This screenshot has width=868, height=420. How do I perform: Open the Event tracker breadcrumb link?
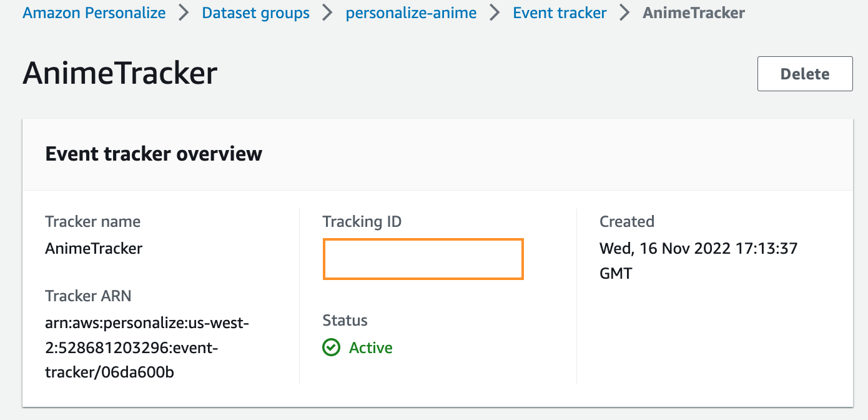[x=560, y=13]
